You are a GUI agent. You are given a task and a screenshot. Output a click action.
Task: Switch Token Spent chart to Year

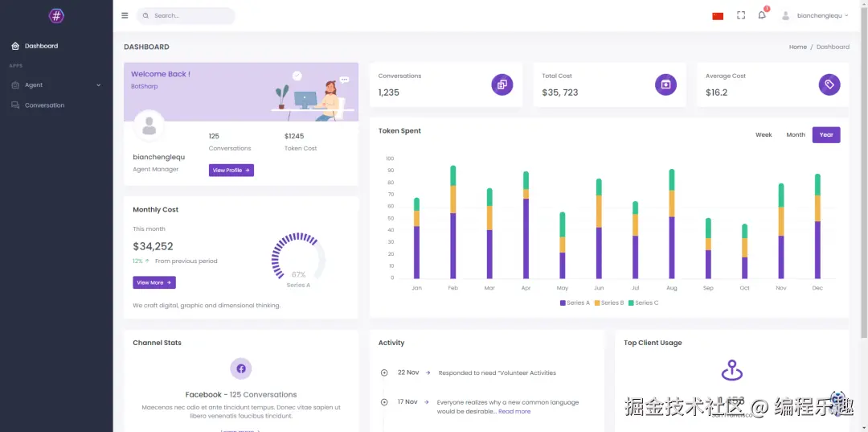click(826, 135)
